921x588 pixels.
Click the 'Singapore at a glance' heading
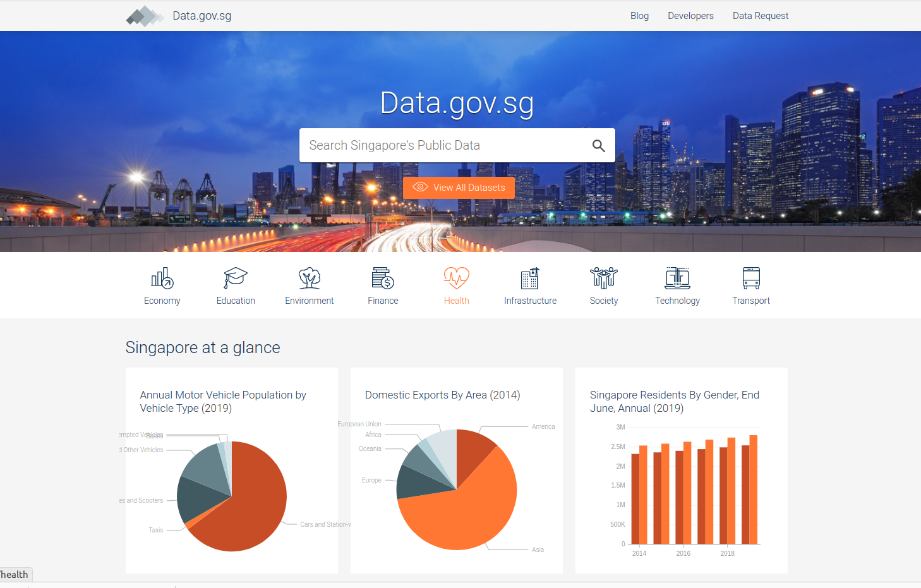tap(203, 347)
